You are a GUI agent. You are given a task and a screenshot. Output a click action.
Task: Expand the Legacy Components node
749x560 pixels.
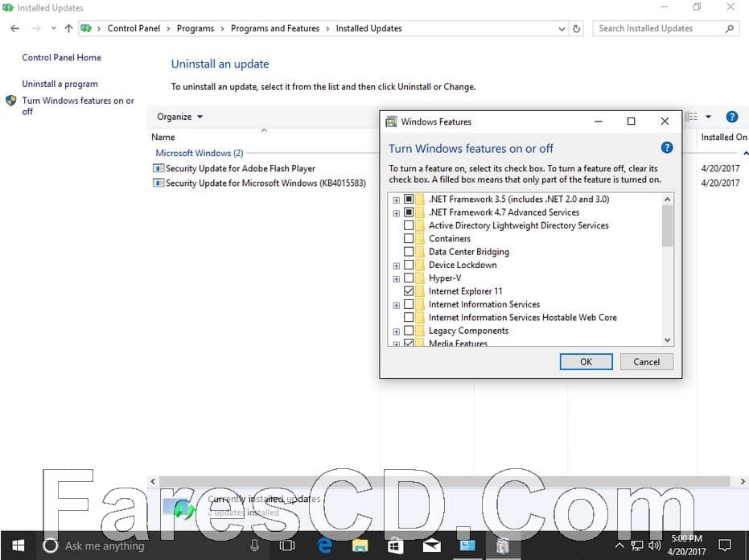[397, 331]
